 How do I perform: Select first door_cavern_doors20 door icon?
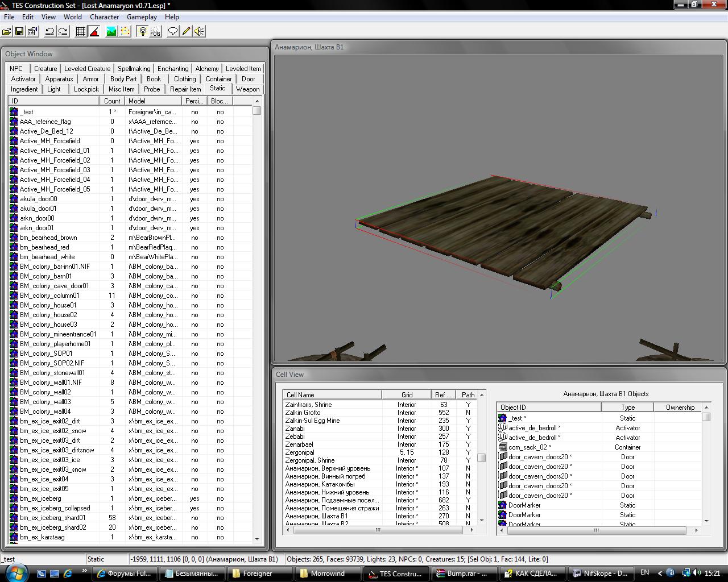[503, 457]
